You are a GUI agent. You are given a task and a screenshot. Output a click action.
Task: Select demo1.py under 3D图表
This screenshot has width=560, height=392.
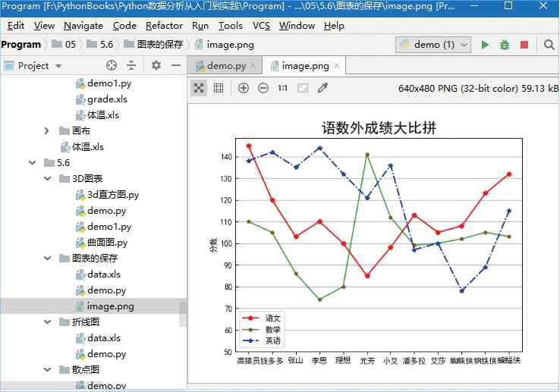coord(103,227)
